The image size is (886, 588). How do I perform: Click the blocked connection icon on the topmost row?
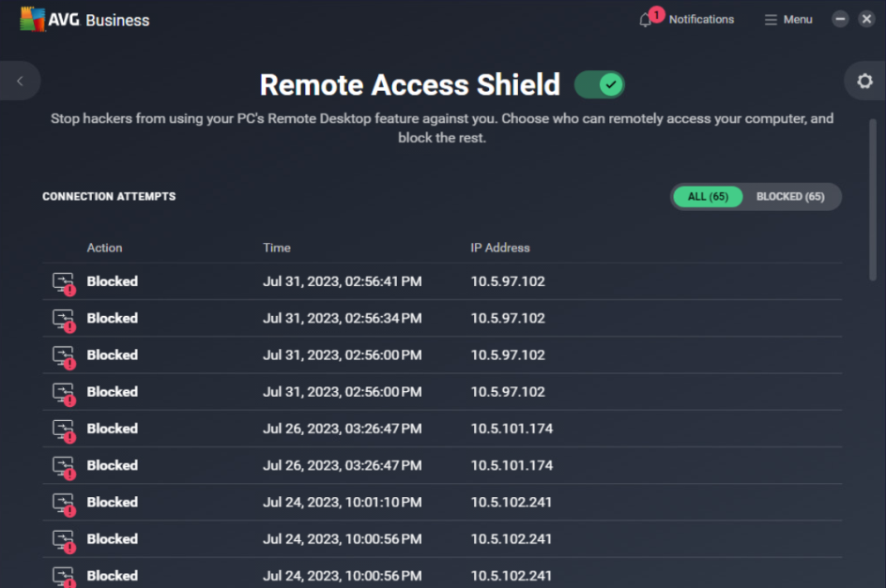[x=60, y=280]
